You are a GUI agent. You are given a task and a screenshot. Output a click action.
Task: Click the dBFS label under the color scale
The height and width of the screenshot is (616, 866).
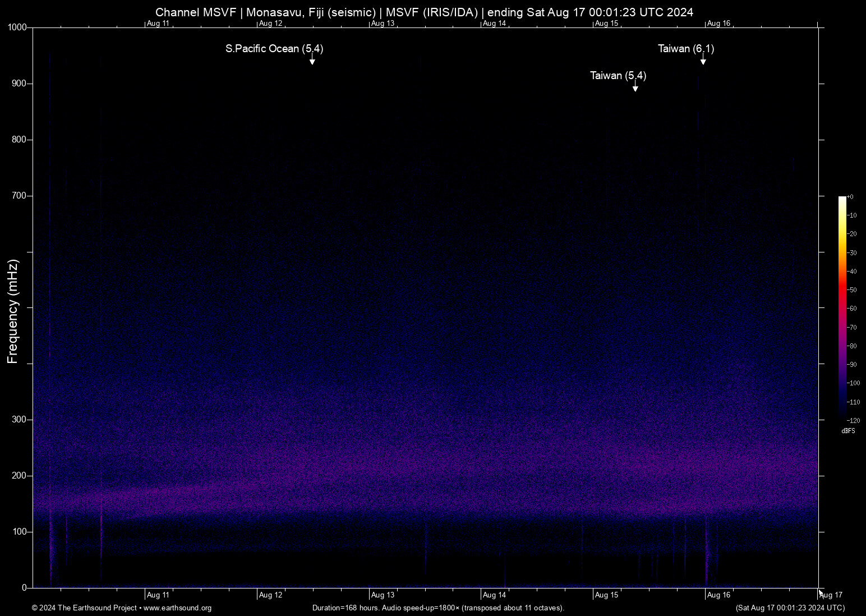(x=848, y=431)
